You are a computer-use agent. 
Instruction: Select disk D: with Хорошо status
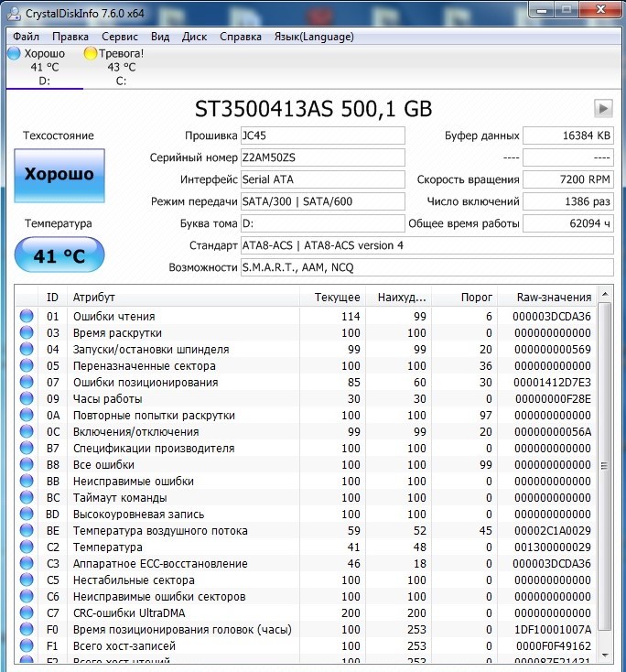pyautogui.click(x=45, y=67)
